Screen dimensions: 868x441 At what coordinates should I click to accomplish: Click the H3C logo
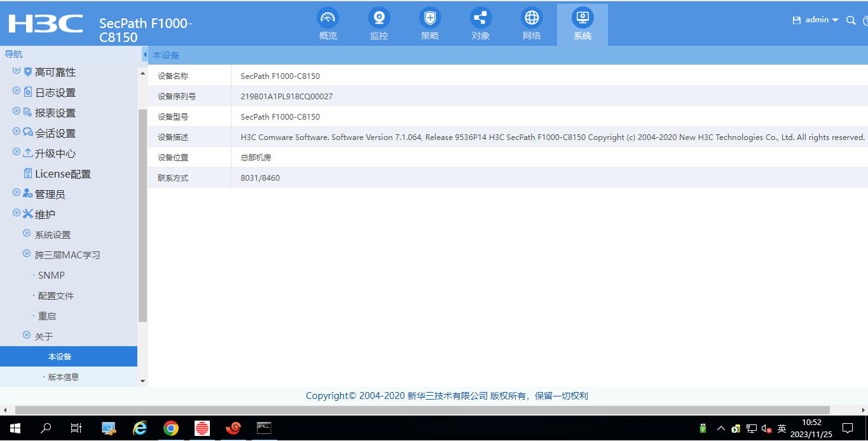click(46, 24)
